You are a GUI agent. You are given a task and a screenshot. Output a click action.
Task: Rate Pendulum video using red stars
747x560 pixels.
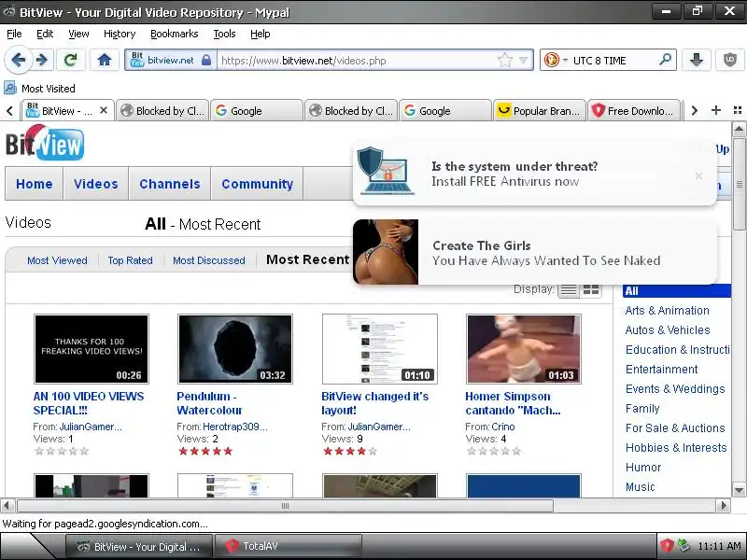205,451
